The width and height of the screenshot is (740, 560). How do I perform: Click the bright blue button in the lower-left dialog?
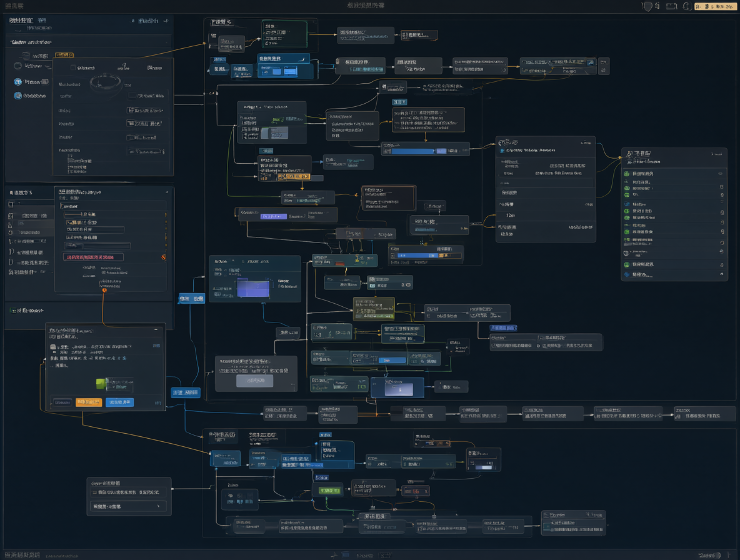tap(119, 402)
